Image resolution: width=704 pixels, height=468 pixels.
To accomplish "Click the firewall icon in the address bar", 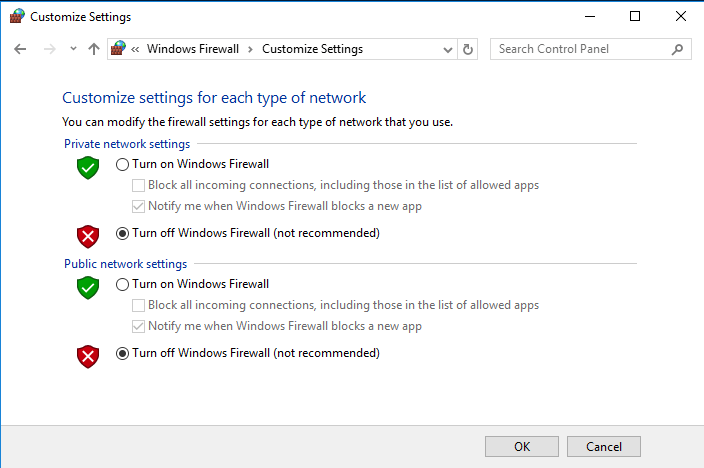I will tap(118, 48).
